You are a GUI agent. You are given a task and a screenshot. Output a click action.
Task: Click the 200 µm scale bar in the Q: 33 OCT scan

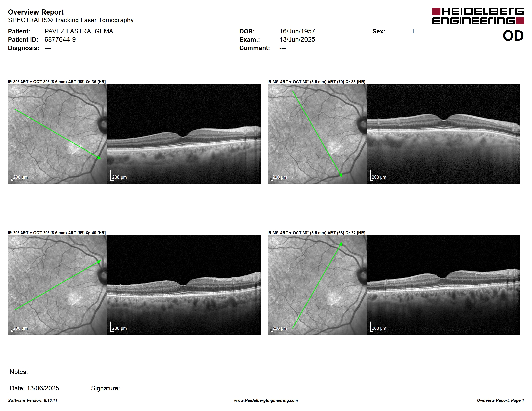click(378, 176)
